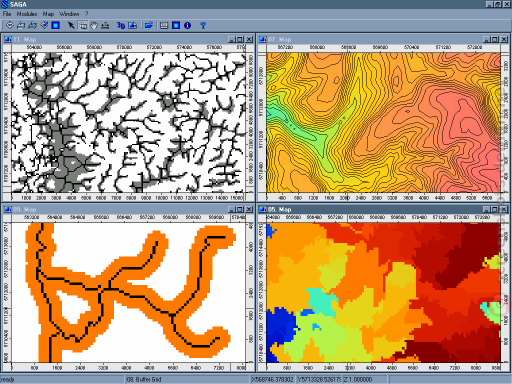Activate the zoom box tool
Screen dimensions: 512x384
pyautogui.click(x=82, y=25)
